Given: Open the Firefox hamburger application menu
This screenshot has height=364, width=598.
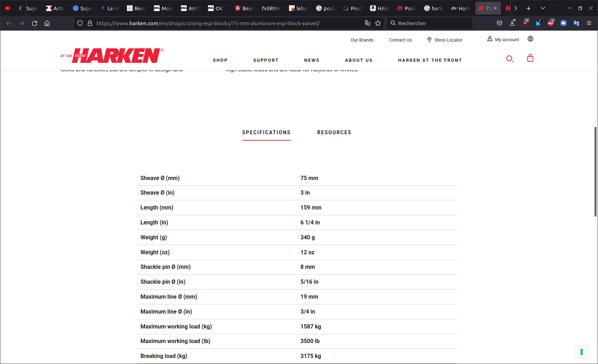Looking at the screenshot, I should point(589,23).
